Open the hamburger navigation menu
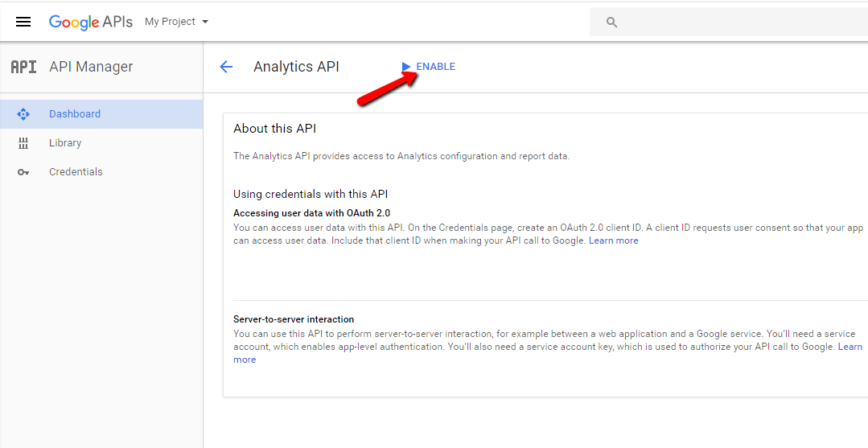Screen dimensions: 868x448 point(23,23)
